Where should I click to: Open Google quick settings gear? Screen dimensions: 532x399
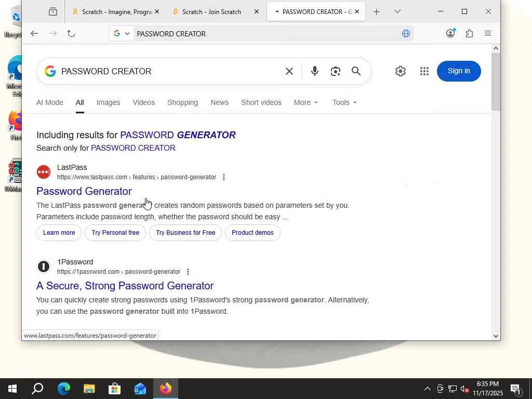coord(401,71)
